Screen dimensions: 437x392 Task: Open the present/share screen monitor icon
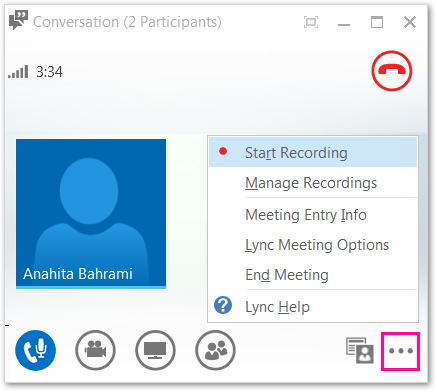[x=155, y=350]
